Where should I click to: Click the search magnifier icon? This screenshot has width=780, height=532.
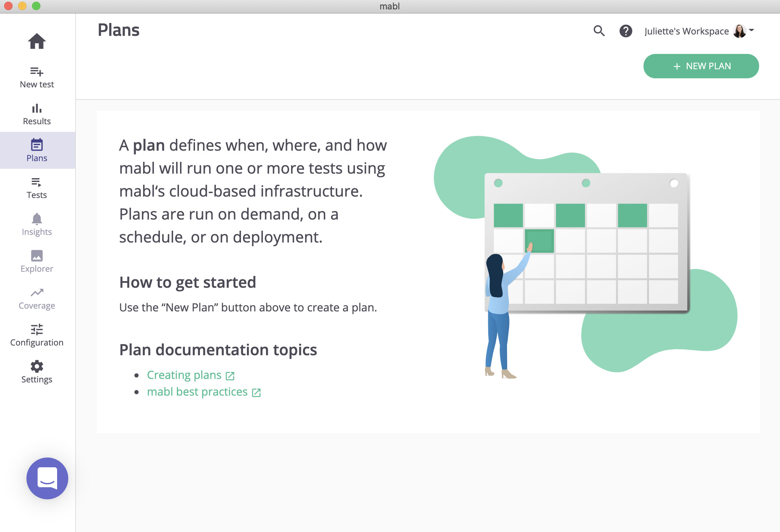pyautogui.click(x=599, y=31)
